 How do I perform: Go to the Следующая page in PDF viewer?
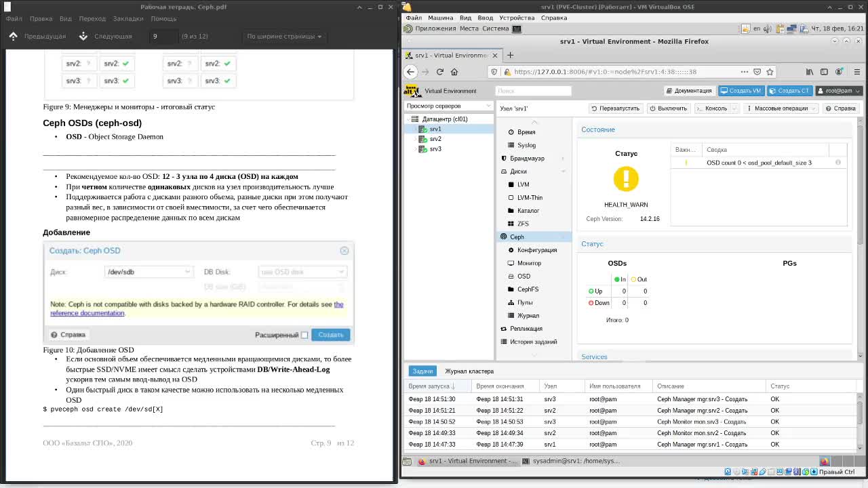[x=106, y=36]
